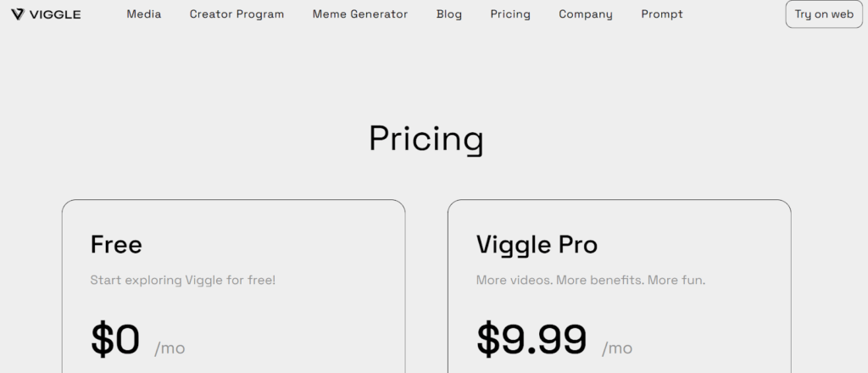The width and height of the screenshot is (868, 373).
Task: Click the /mo label beside $9.99
Action: (617, 348)
